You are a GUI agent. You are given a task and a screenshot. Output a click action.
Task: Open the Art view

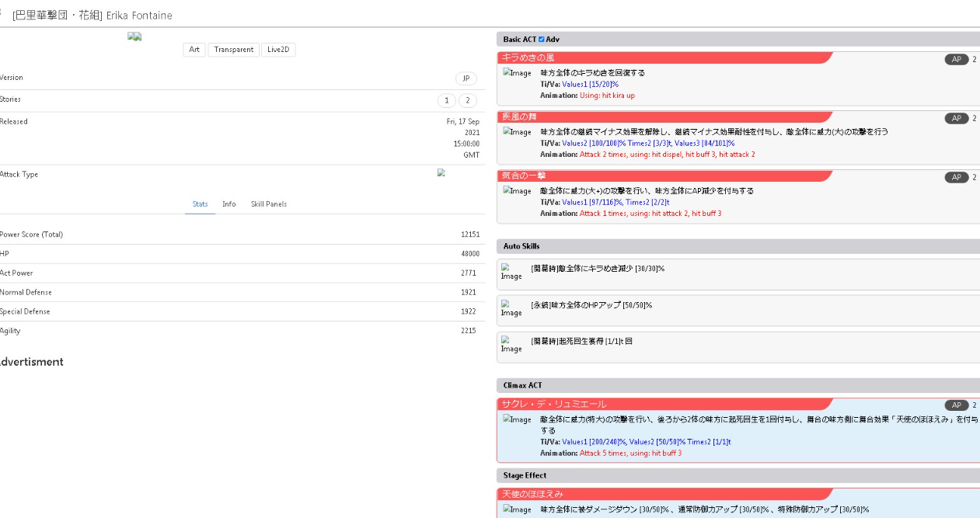point(194,50)
